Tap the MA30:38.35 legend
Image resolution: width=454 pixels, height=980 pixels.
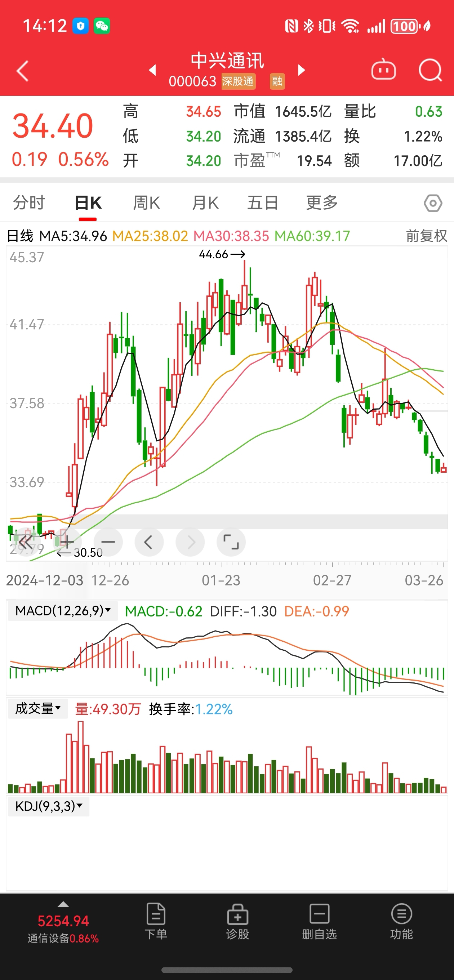click(231, 236)
